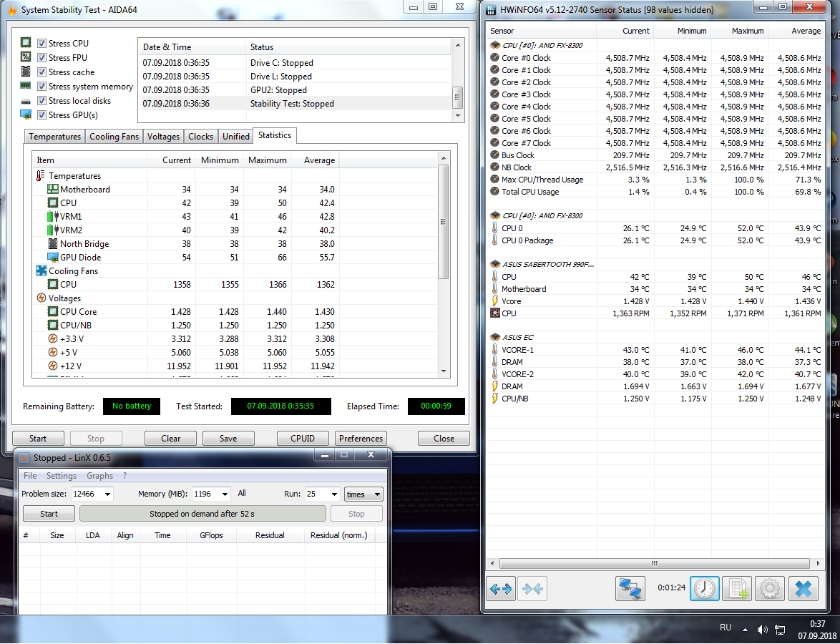Viewport: 840px width, 644px height.
Task: Click network icon in system tray
Action: point(780,630)
